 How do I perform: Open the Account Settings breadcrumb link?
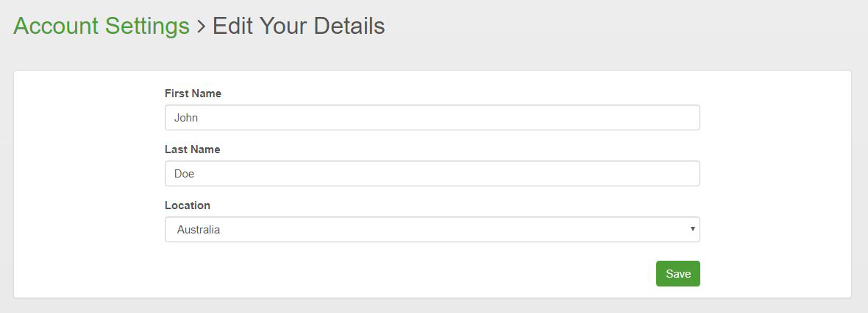(x=102, y=27)
